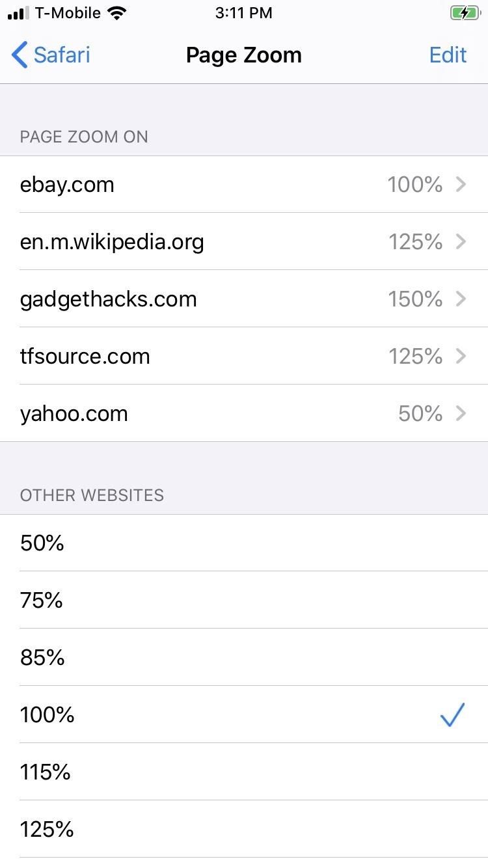Tap the Page Zoom title

[244, 55]
